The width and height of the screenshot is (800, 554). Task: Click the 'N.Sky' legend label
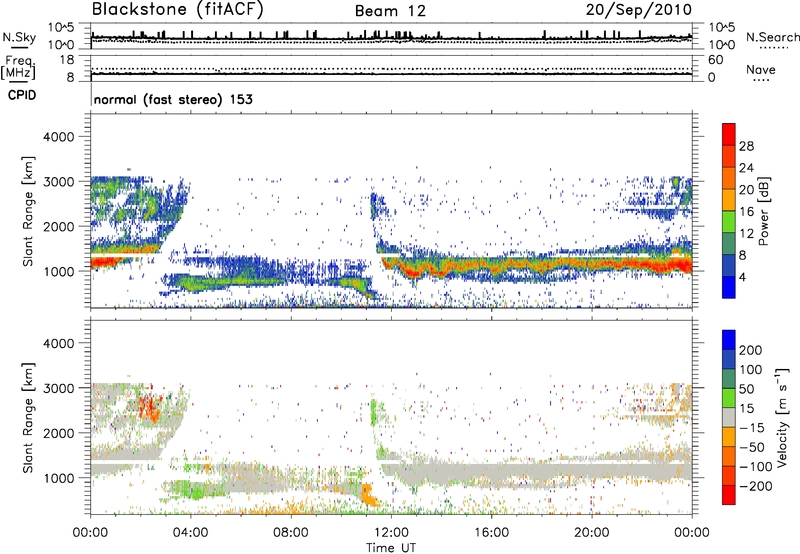[19, 37]
